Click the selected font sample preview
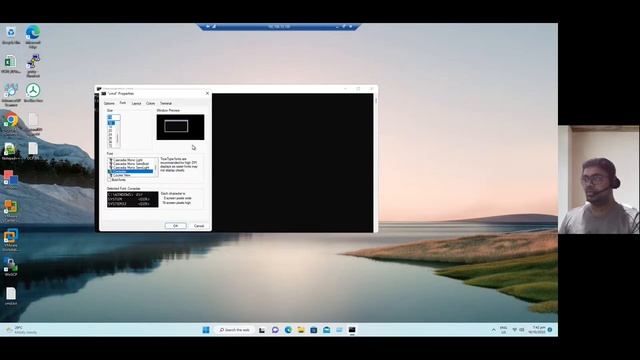Screen dimensions: 640x360 tap(133, 200)
